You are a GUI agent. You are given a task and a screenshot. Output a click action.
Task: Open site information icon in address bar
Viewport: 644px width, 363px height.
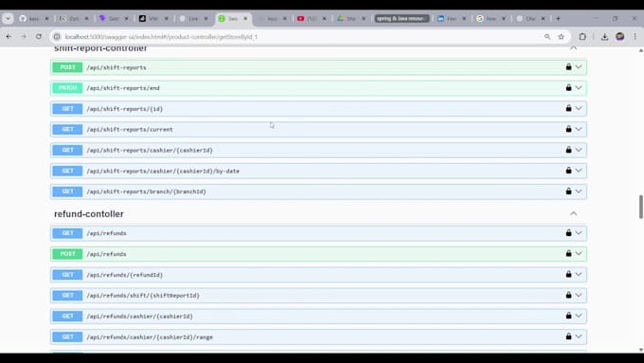pyautogui.click(x=57, y=37)
